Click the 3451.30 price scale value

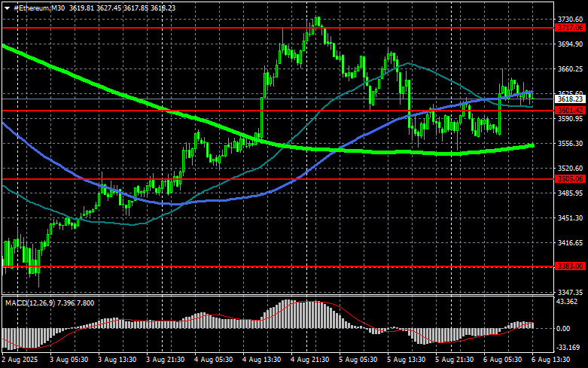tap(571, 217)
